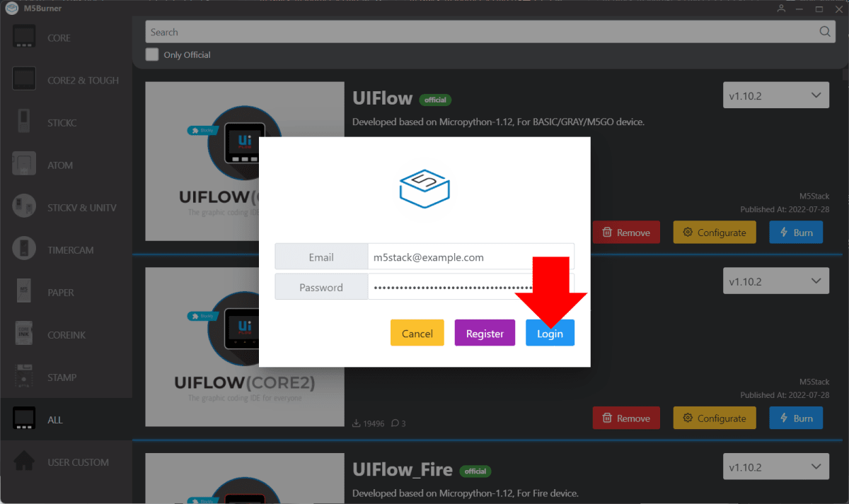This screenshot has width=849, height=504.
Task: Open the top UIFlow firmware thumbnail
Action: [x=245, y=161]
